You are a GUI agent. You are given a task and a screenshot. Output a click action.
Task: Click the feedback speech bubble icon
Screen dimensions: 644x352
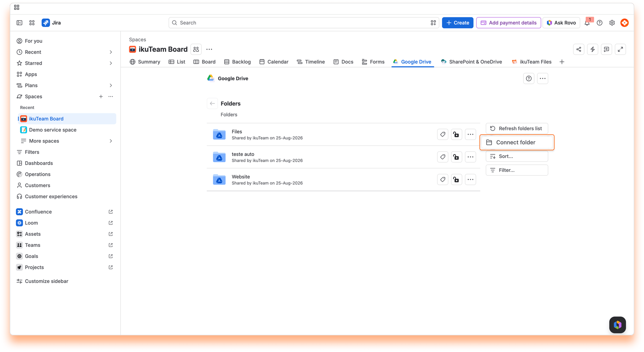tap(607, 49)
